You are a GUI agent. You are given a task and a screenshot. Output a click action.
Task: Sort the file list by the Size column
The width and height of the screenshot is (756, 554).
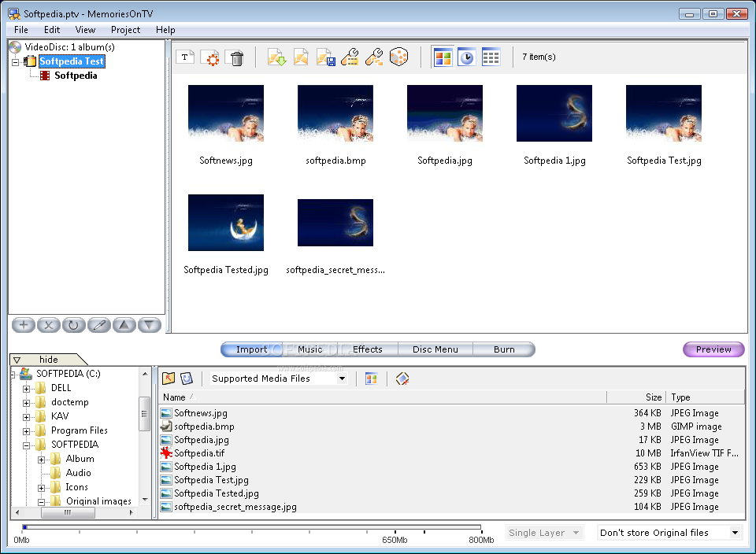tap(636, 397)
